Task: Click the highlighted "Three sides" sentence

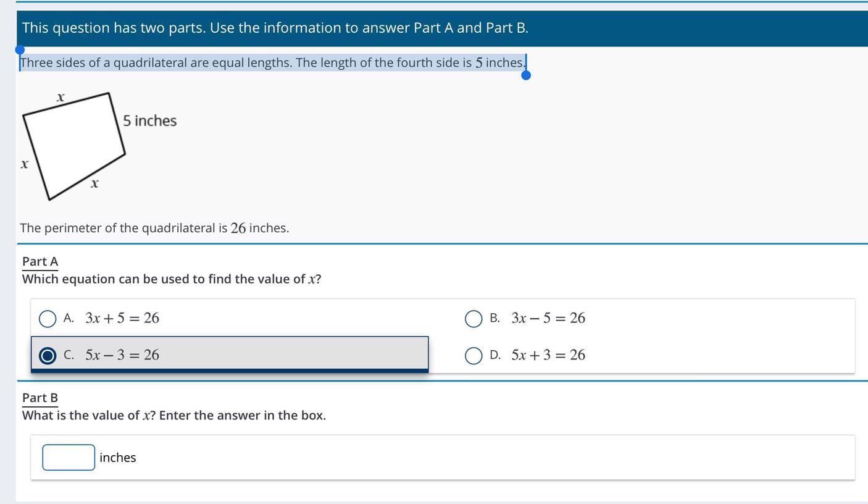Action: pyautogui.click(x=272, y=63)
